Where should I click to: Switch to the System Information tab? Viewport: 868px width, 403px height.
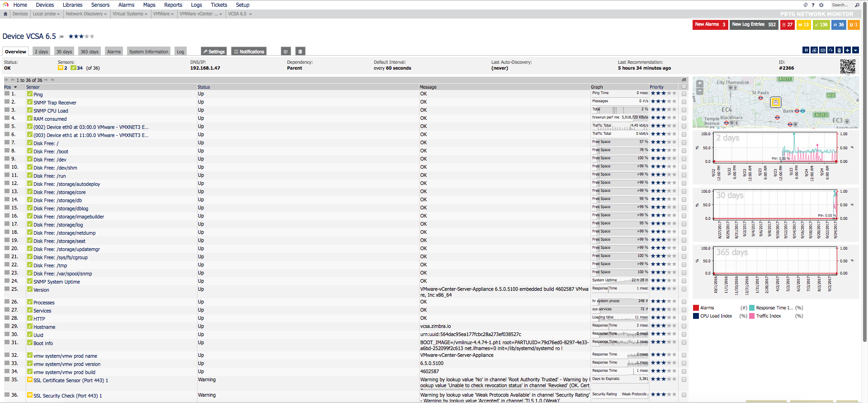point(149,52)
